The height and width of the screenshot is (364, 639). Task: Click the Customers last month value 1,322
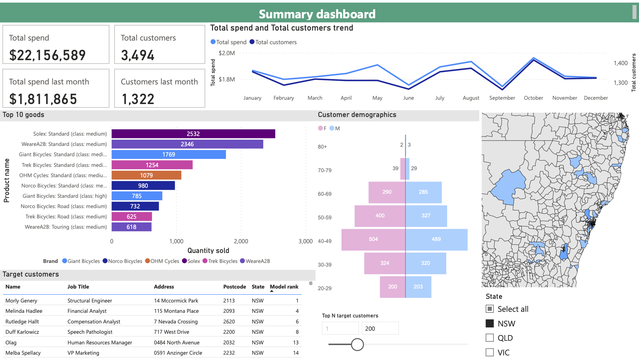(x=138, y=99)
